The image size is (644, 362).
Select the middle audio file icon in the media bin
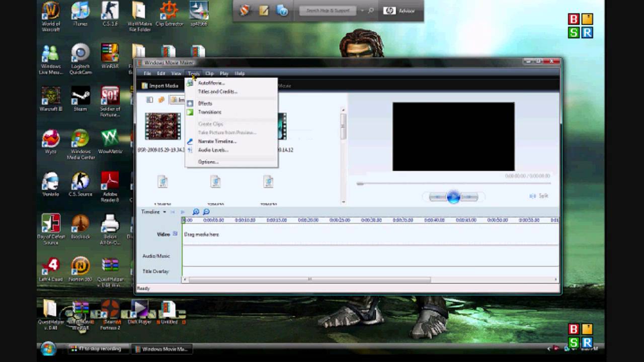click(215, 182)
